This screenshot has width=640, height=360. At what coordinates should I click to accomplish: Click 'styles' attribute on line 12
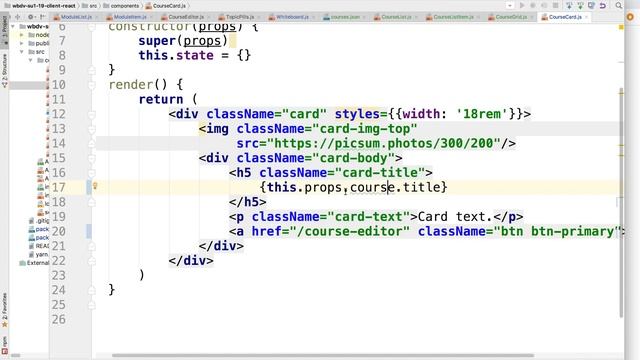357,114
